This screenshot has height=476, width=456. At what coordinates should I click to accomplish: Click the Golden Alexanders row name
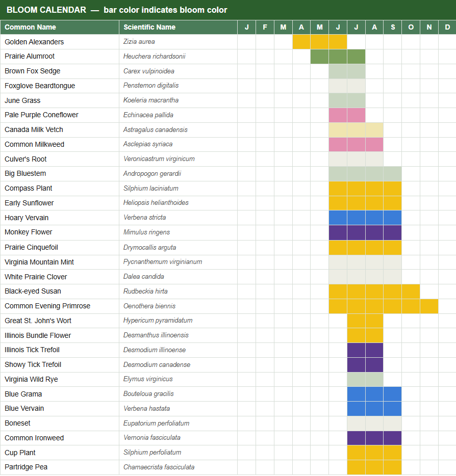click(x=34, y=42)
